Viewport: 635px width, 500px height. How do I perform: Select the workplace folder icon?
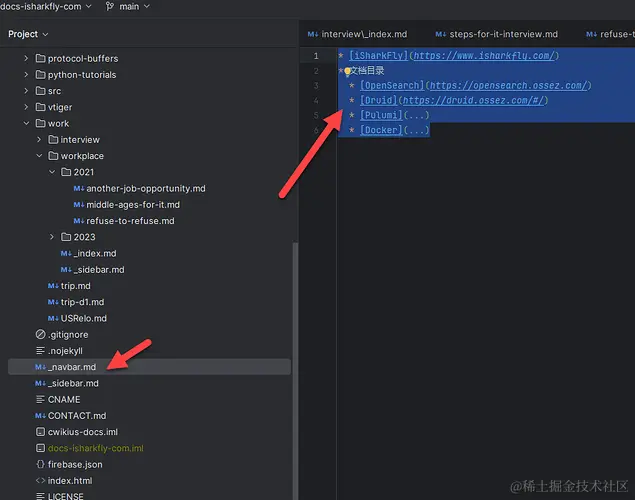click(53, 156)
